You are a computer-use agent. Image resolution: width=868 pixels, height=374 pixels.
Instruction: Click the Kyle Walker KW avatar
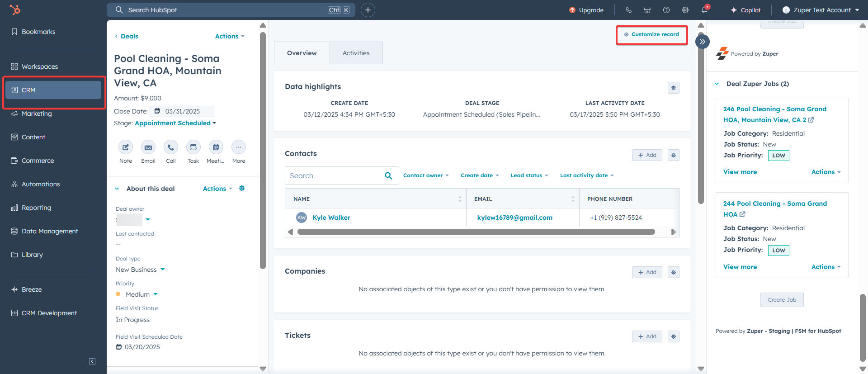tap(302, 218)
